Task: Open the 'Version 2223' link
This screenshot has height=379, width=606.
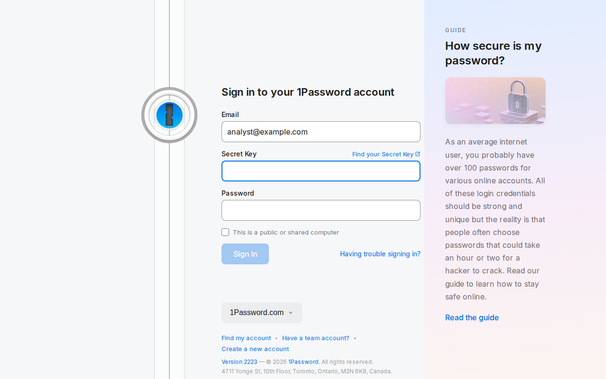Action: pos(239,362)
